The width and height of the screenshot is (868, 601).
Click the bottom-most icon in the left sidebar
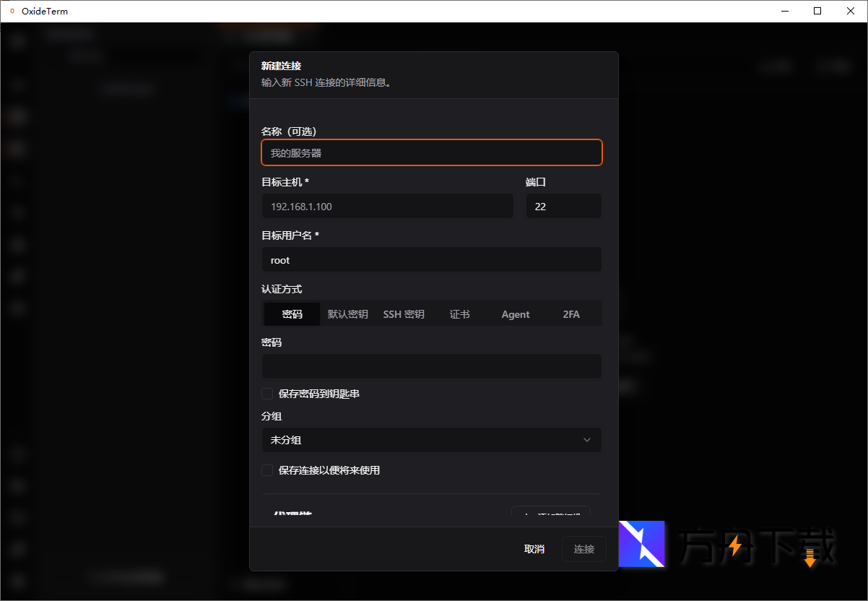point(17,581)
